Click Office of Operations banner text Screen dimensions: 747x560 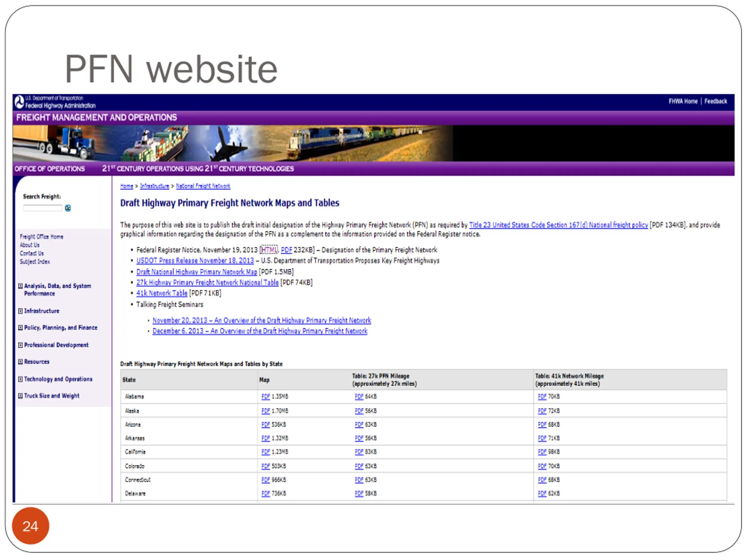(x=50, y=169)
